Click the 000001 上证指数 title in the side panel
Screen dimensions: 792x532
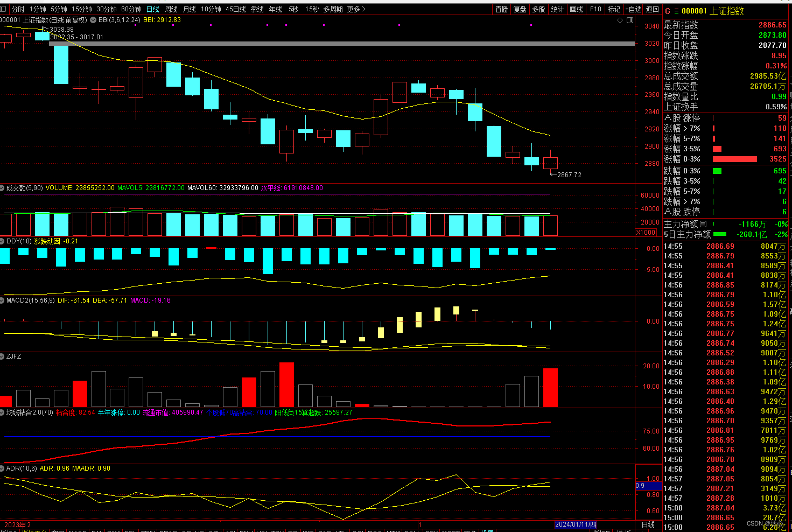pyautogui.click(x=713, y=11)
